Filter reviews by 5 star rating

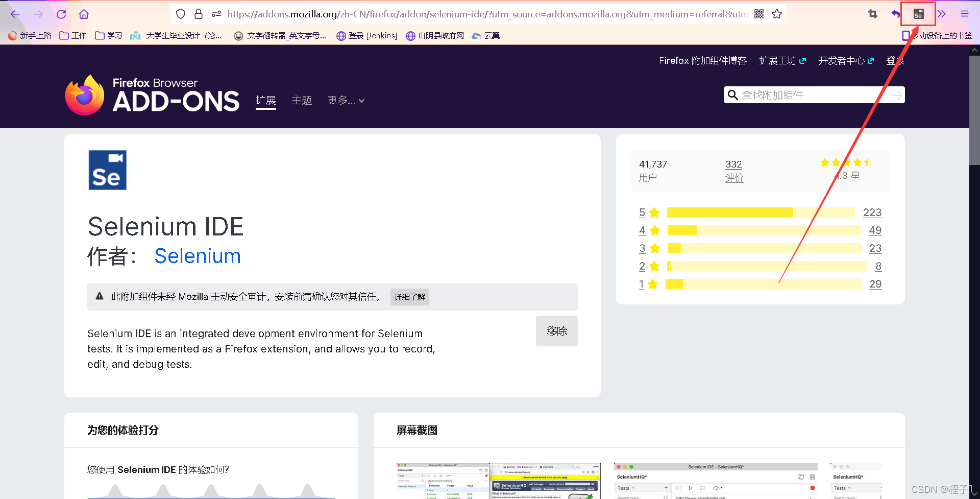pyautogui.click(x=649, y=212)
